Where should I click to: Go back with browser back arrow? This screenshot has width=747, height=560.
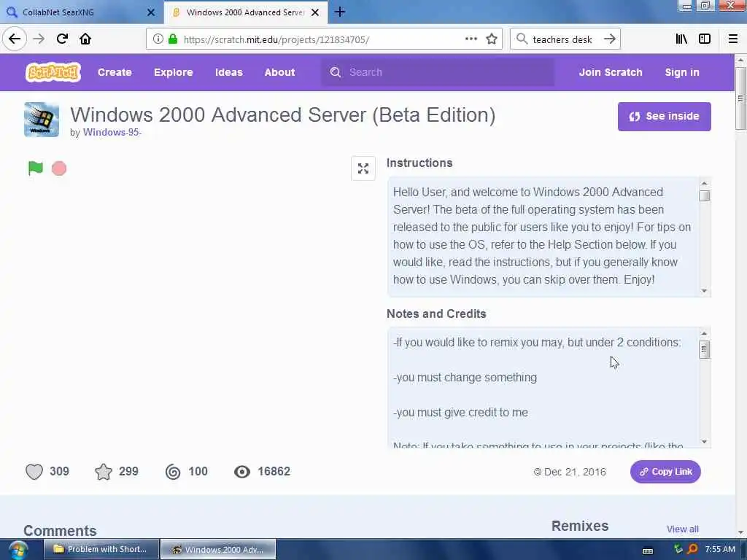pos(15,39)
